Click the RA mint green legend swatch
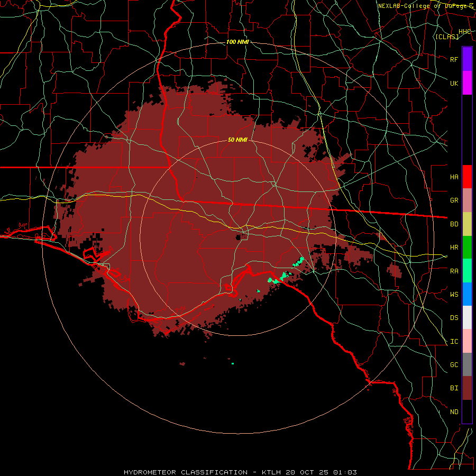Image resolution: width=476 pixels, height=476 pixels. point(467,271)
